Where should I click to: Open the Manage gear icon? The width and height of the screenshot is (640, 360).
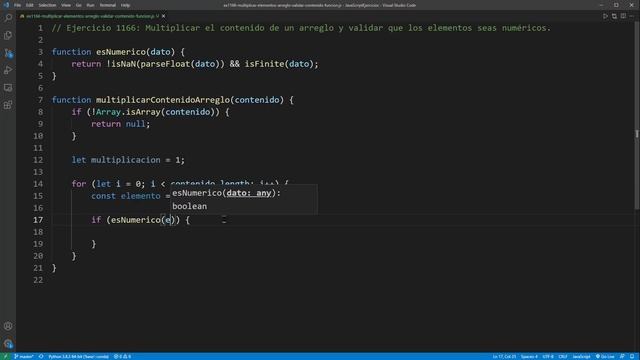[x=8, y=343]
